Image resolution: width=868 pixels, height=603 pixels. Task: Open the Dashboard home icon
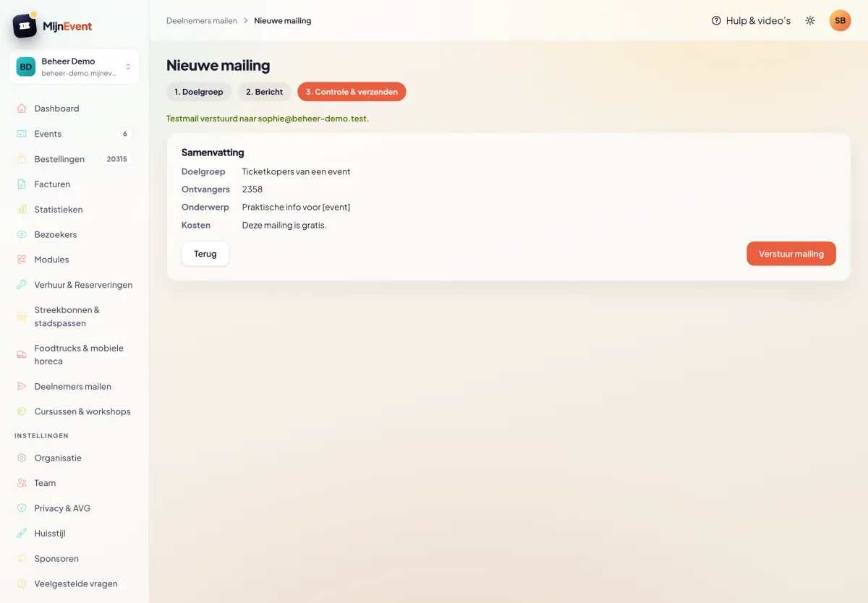(x=22, y=108)
